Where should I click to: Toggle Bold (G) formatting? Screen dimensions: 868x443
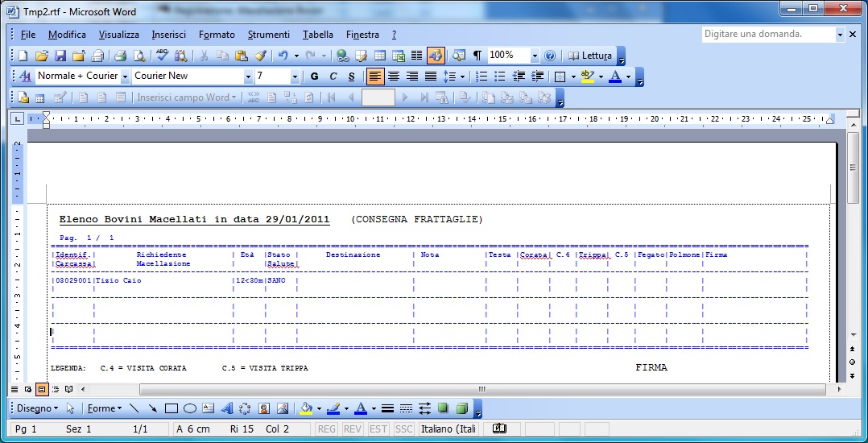(314, 76)
